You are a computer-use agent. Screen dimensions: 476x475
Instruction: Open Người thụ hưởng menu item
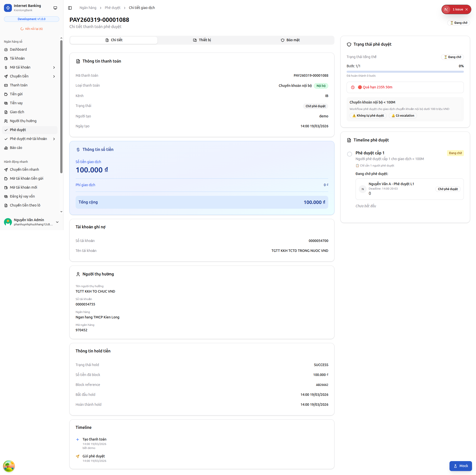(30, 121)
